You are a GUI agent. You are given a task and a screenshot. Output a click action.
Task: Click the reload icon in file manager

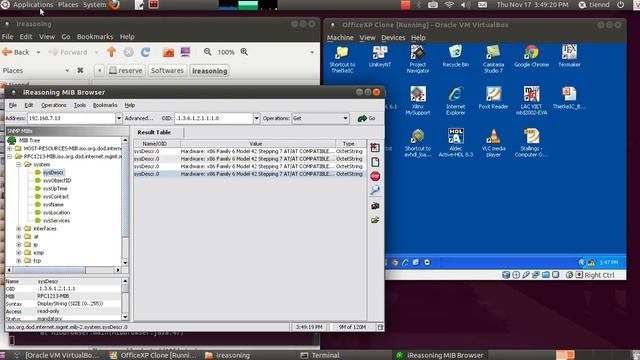click(145, 52)
